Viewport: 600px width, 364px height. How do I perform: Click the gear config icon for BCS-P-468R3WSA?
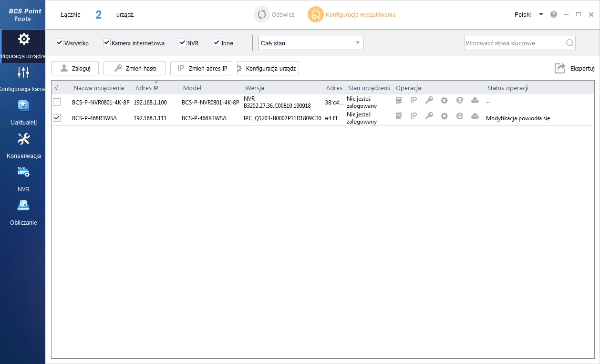tap(444, 115)
